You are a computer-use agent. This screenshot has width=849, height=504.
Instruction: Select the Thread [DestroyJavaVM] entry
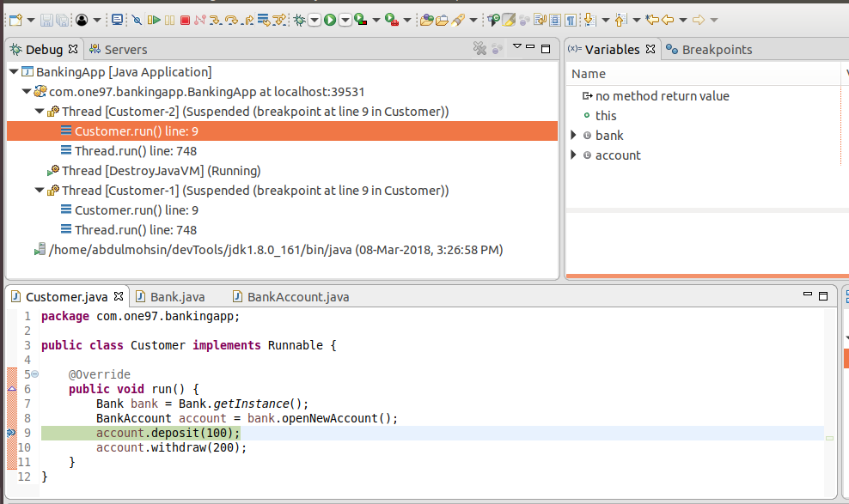161,171
